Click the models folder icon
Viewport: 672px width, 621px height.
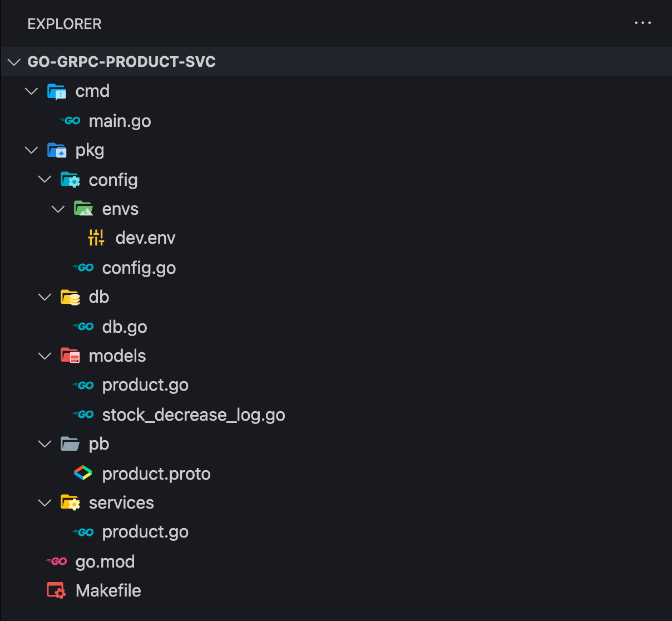pos(70,355)
